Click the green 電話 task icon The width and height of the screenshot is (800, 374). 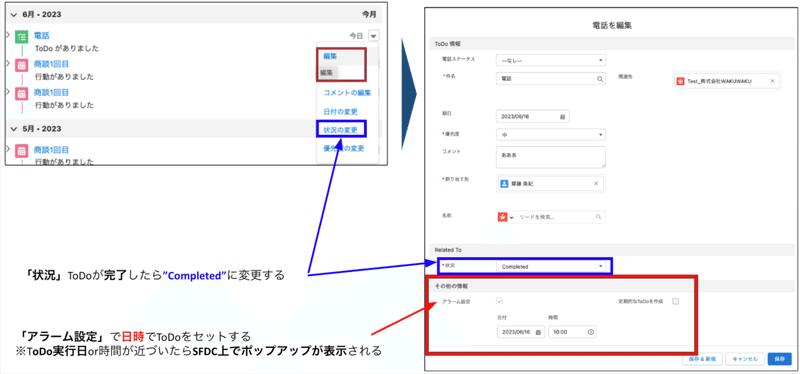(21, 37)
